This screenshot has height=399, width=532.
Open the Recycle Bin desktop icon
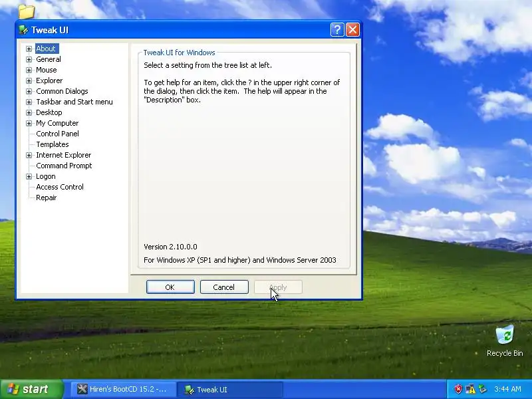[x=505, y=340]
